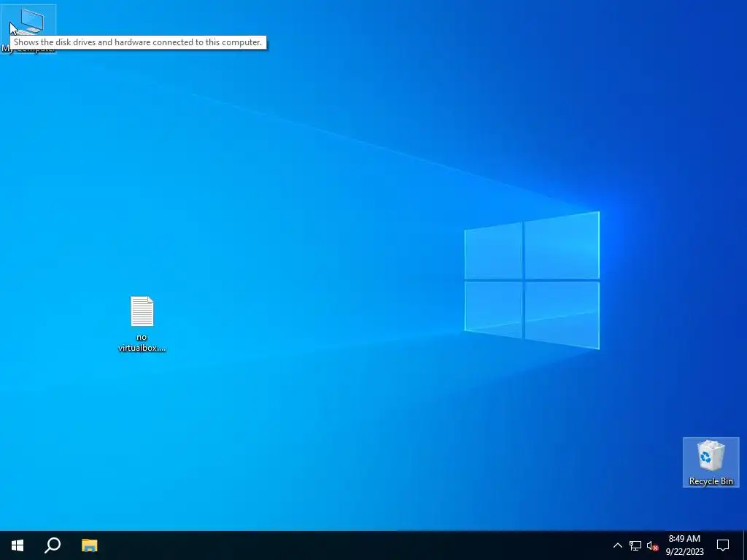Open the Action Center notifications icon
This screenshot has height=560, width=747.
pos(723,545)
